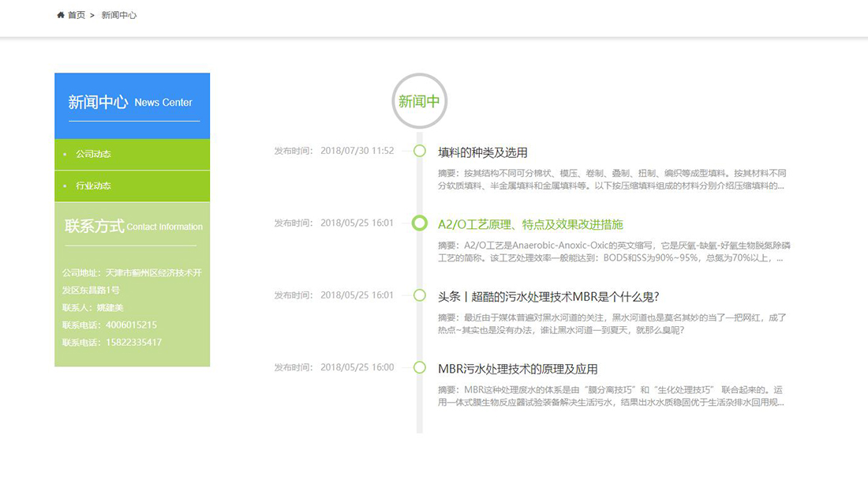
Task: Click publish date 2018/05/25 16:01 beside 头条 article
Action: tap(357, 295)
